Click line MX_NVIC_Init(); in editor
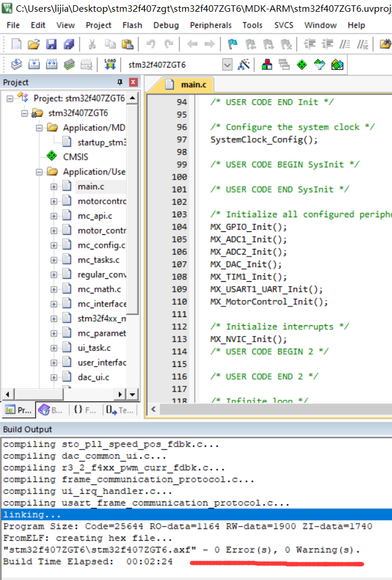The image size is (392, 580). point(248,339)
